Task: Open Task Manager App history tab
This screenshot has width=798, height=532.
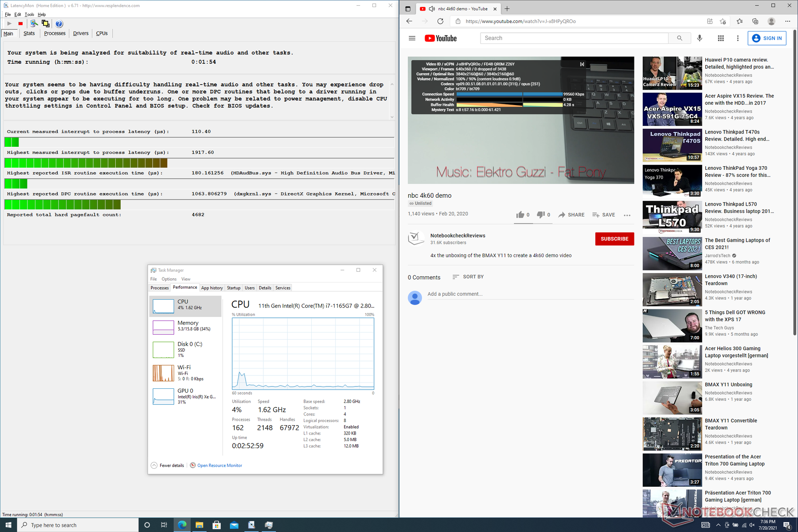Action: 212,288
